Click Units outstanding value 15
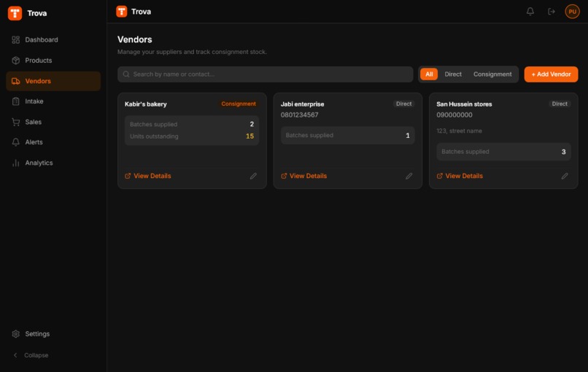588x372 pixels. tap(249, 136)
